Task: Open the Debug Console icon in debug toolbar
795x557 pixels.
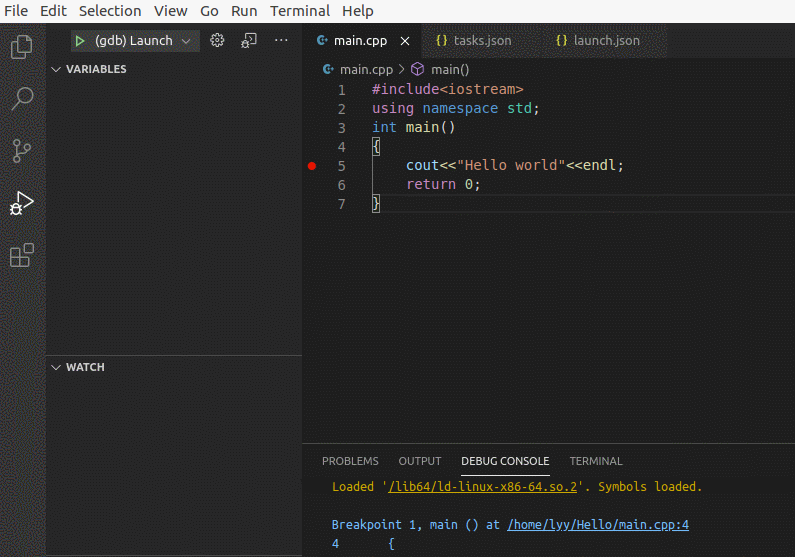Action: point(248,41)
